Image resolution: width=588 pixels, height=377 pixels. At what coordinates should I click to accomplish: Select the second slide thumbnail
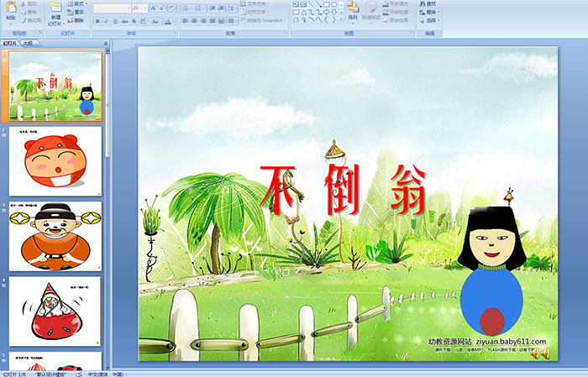55,160
